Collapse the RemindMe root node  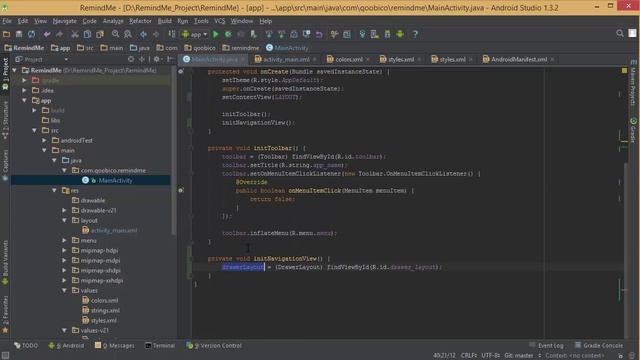pos(15,70)
